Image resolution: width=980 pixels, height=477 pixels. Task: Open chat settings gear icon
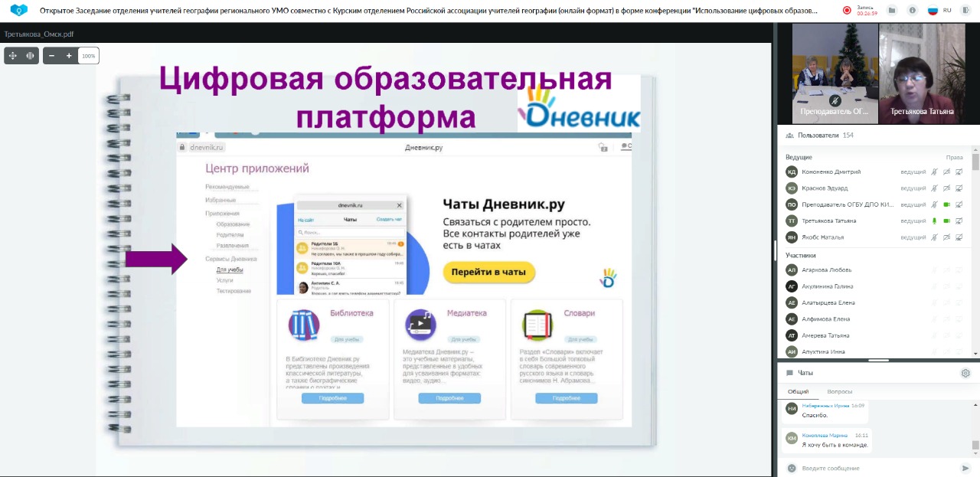click(965, 373)
